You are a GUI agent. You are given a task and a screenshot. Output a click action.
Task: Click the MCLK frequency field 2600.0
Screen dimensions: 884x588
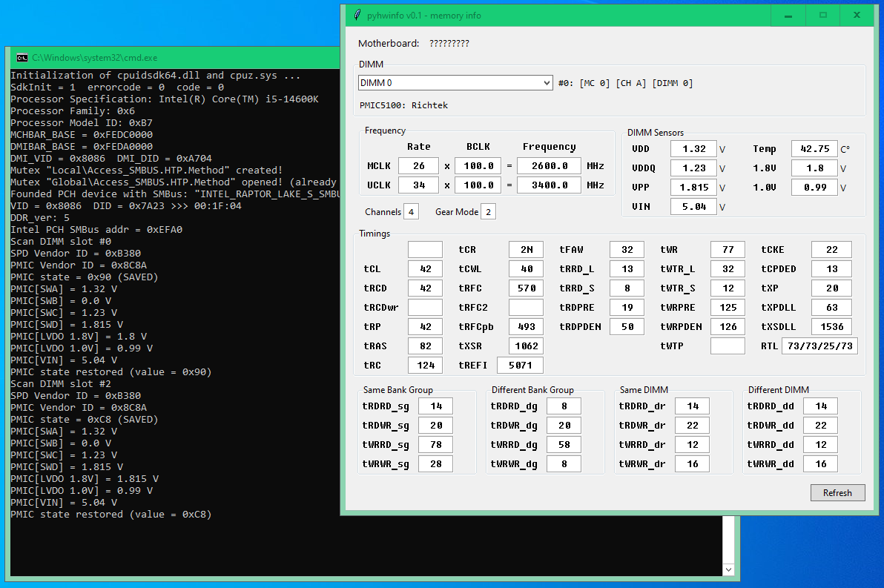coord(549,166)
